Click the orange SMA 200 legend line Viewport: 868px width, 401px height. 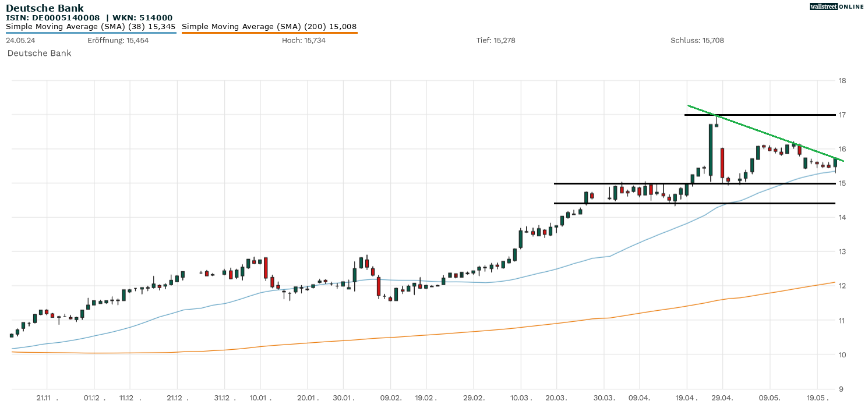[270, 33]
